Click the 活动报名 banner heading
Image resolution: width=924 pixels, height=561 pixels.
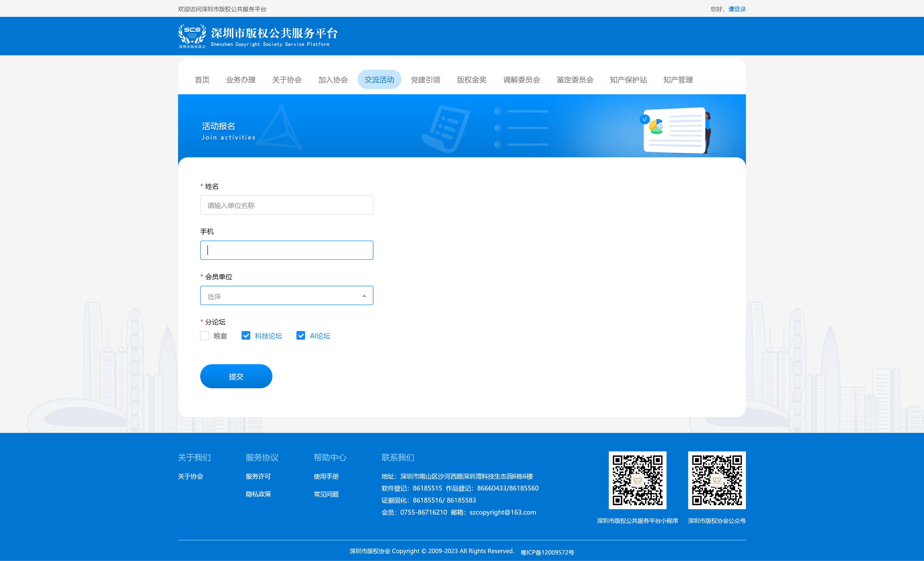[219, 126]
